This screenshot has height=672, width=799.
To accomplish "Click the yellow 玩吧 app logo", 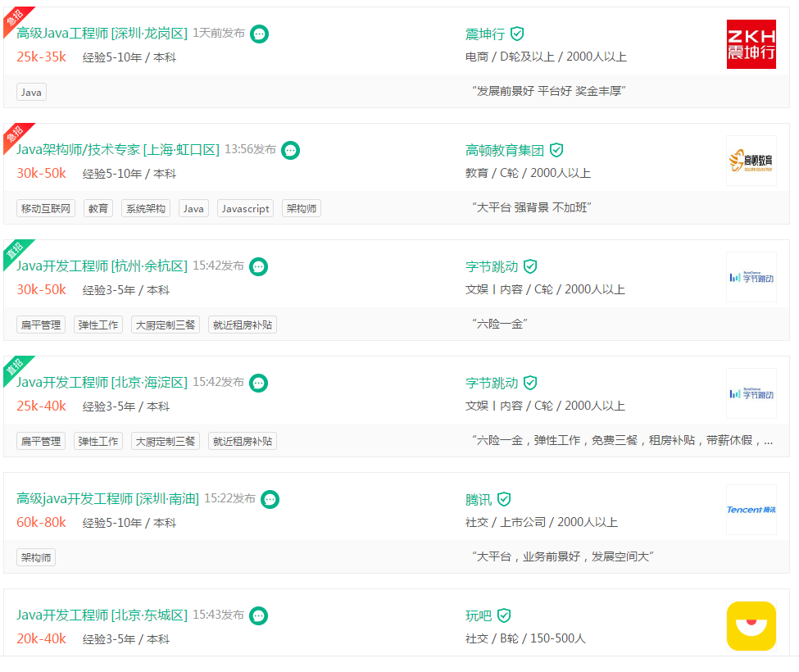I will (751, 626).
